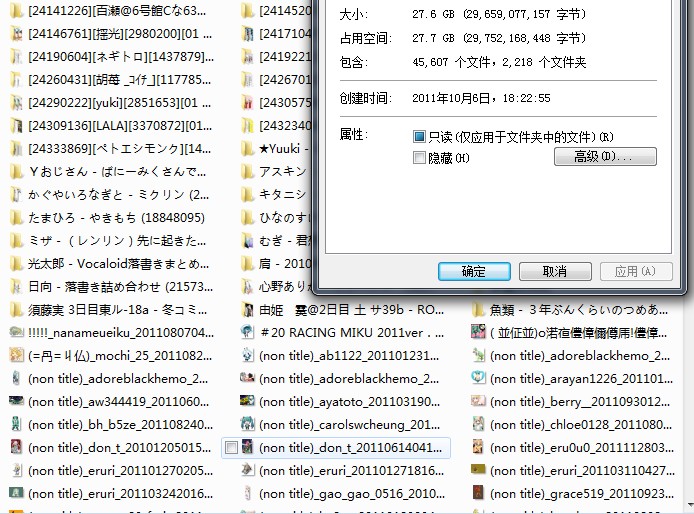Select folder icon of かぐやいろなぎと - ミクリン
Image resolution: width=694 pixels, height=514 pixels.
(16, 194)
